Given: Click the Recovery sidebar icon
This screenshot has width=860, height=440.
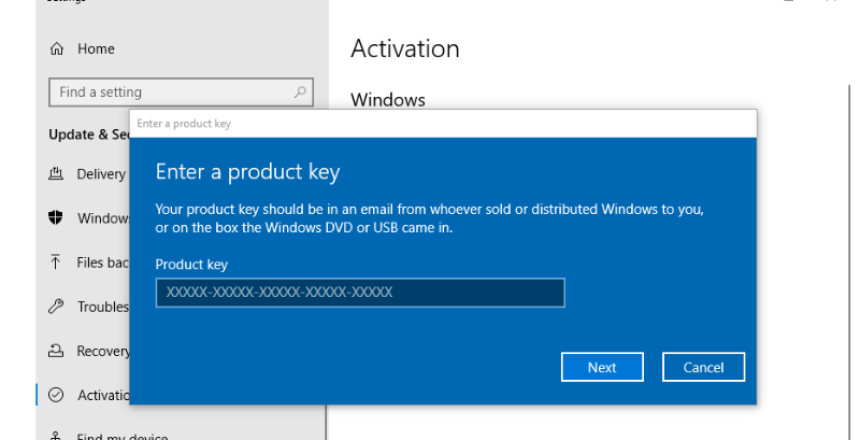Looking at the screenshot, I should pos(57,351).
